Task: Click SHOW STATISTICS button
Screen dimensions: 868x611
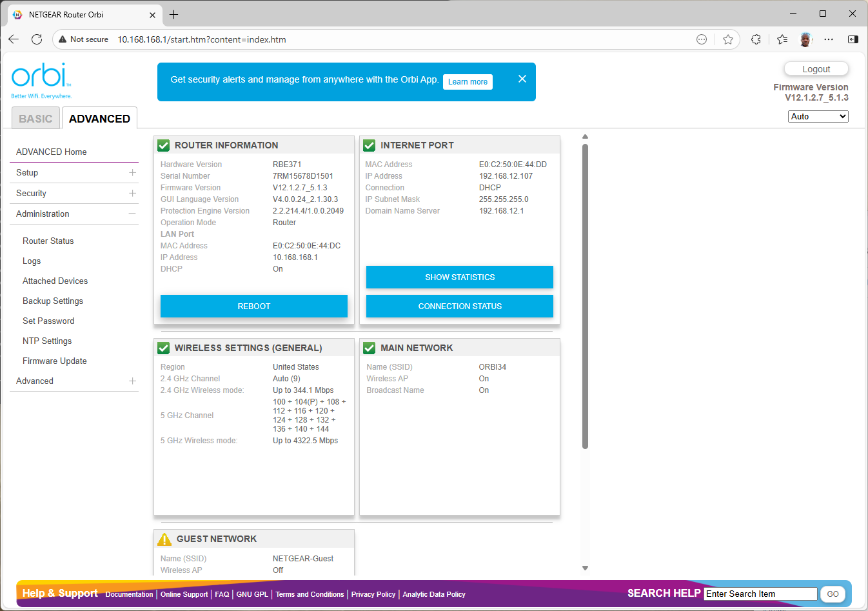Action: point(460,277)
